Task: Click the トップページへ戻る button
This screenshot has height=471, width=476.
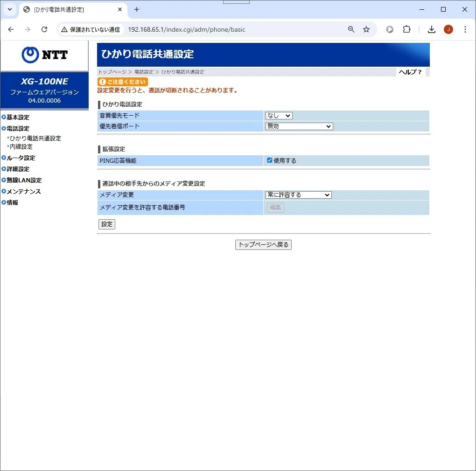Action: pos(263,244)
